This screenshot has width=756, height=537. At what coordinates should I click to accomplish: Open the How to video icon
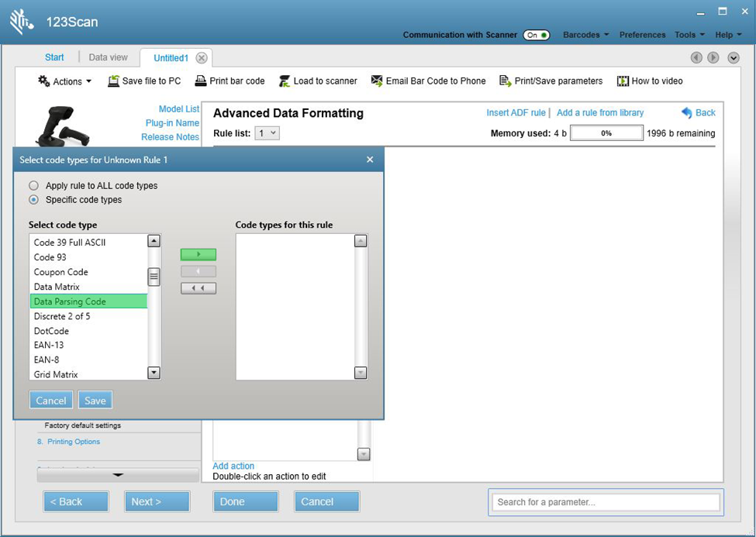(x=623, y=81)
